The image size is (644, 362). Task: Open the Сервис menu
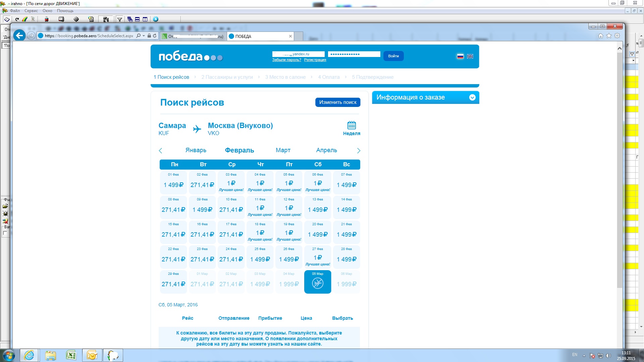click(x=31, y=11)
